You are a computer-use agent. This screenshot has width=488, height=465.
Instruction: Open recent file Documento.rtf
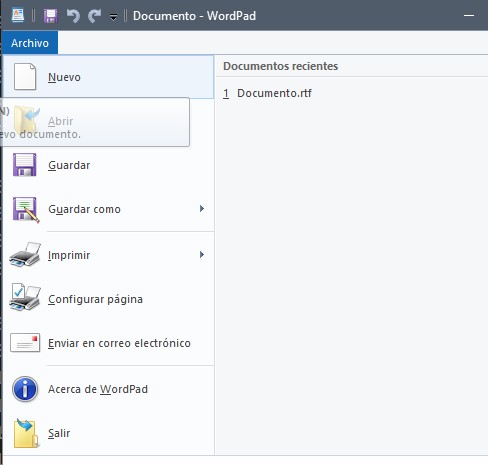(267, 93)
